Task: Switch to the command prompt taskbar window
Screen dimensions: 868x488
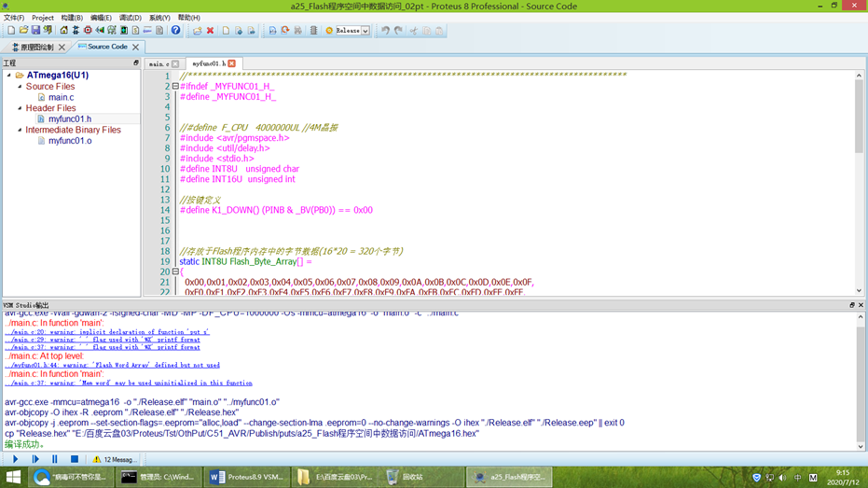Action: click(x=158, y=477)
